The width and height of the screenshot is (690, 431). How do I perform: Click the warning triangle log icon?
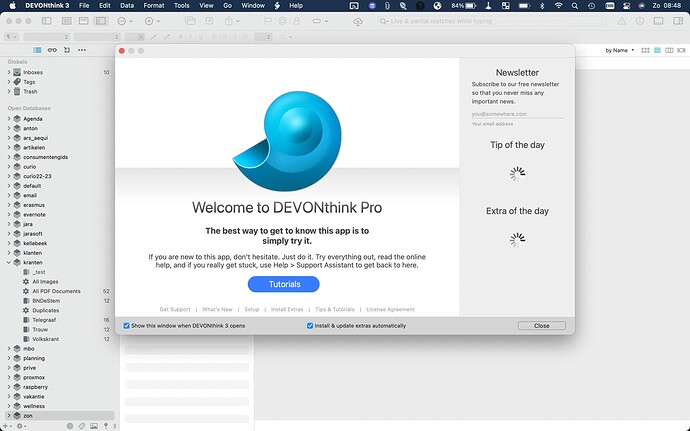[621, 21]
